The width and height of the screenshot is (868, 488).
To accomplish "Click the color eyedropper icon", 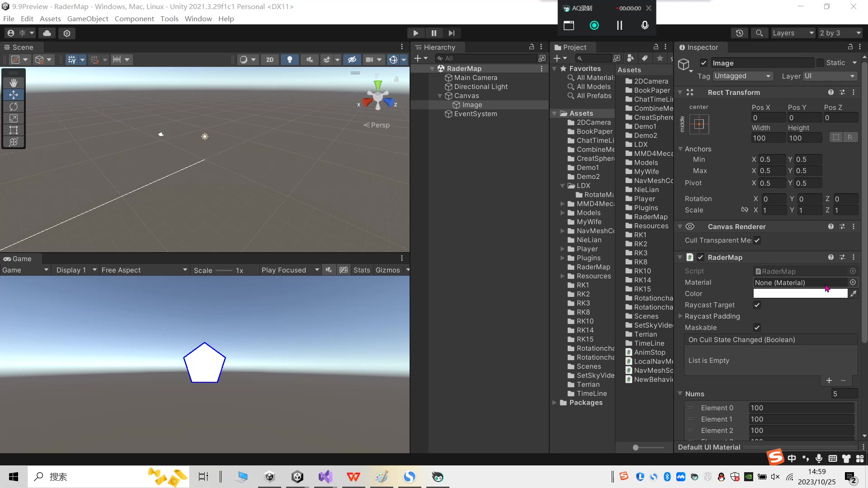I will click(x=853, y=294).
